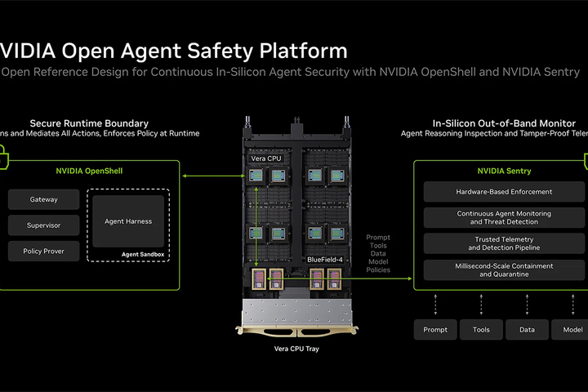Select the Hardware-Based Enforcement box
Screen dimensions: 588x392
coord(504,192)
